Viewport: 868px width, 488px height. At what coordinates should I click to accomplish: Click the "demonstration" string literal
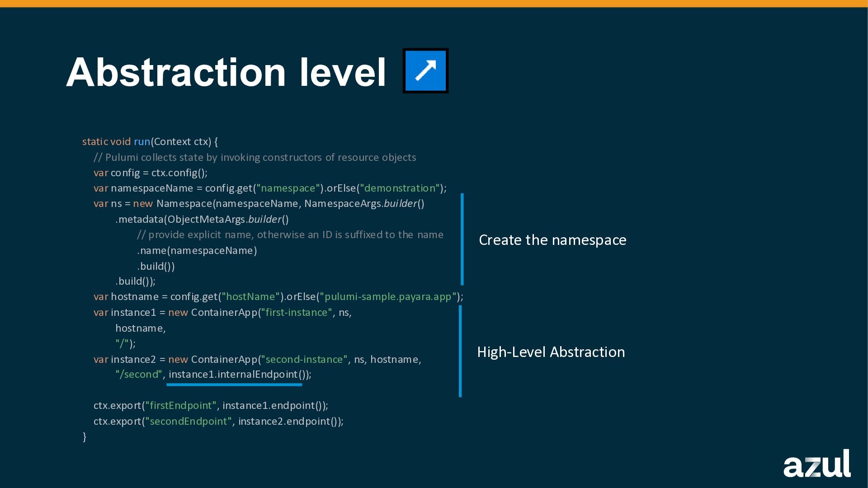click(400, 188)
